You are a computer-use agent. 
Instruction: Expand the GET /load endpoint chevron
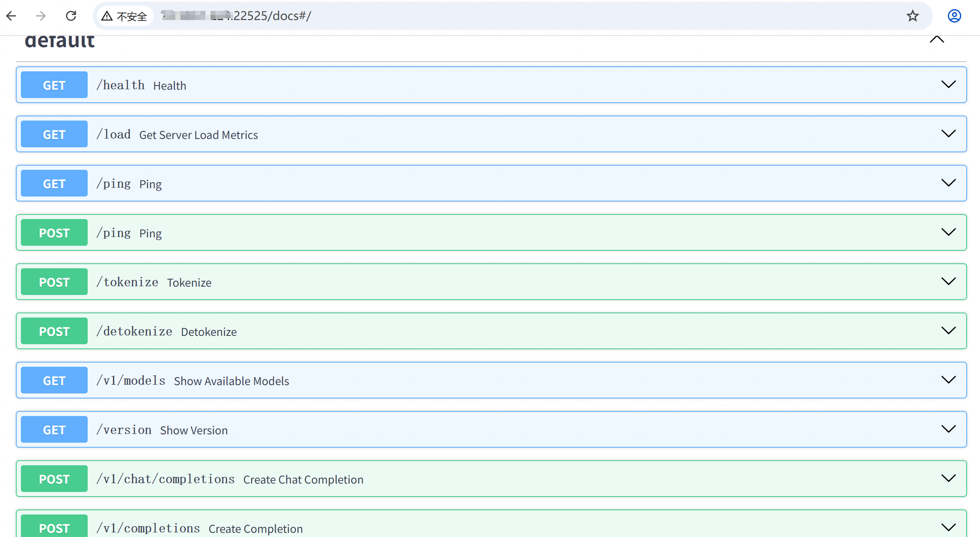948,134
